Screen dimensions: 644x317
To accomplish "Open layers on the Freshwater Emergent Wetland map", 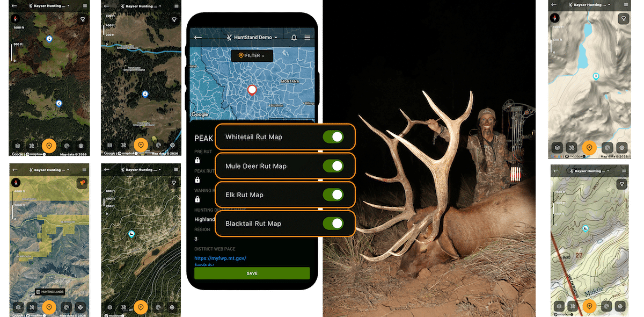I will (x=109, y=145).
